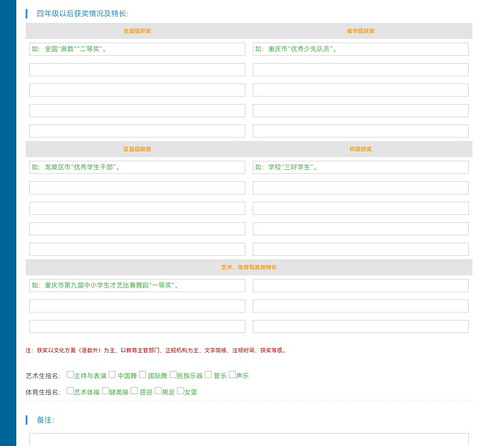The height and width of the screenshot is (446, 480).
Task: Check the 女篮 checkbox
Action: 181,391
